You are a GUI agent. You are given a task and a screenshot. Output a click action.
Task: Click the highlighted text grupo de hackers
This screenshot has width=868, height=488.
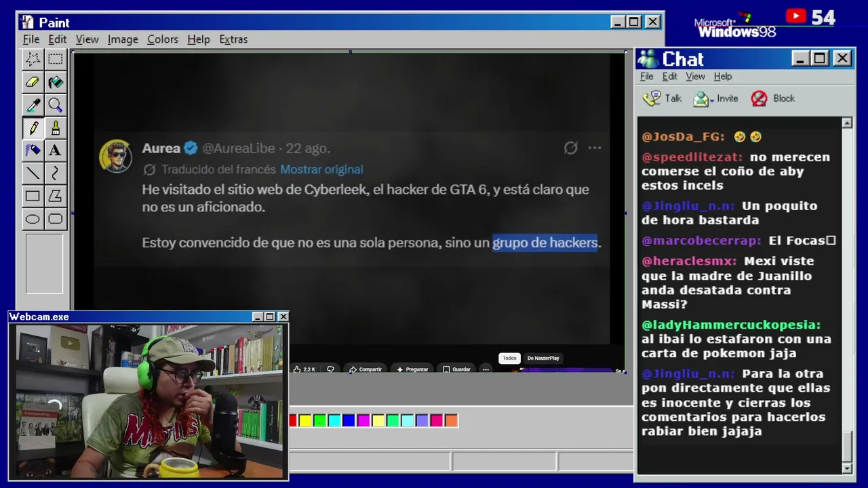[545, 243]
